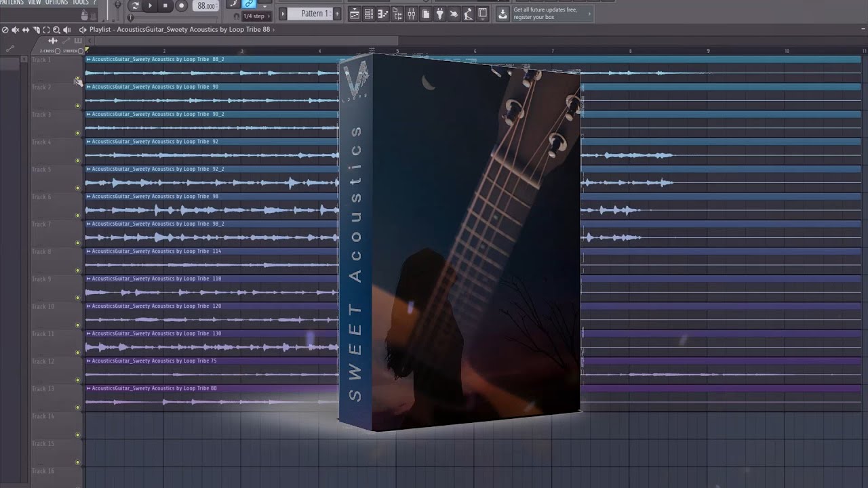Open clip menu of Loop Tribe 92
The height and width of the screenshot is (488, 868).
click(89, 142)
